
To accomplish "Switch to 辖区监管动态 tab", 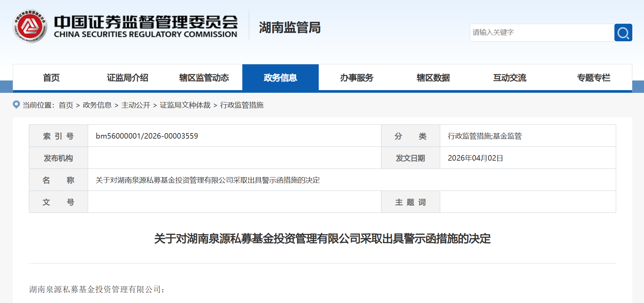I will 204,78.
